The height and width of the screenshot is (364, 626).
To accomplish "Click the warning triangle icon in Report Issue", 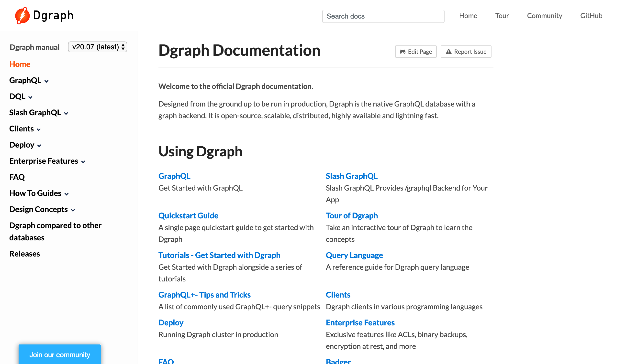I will (448, 52).
